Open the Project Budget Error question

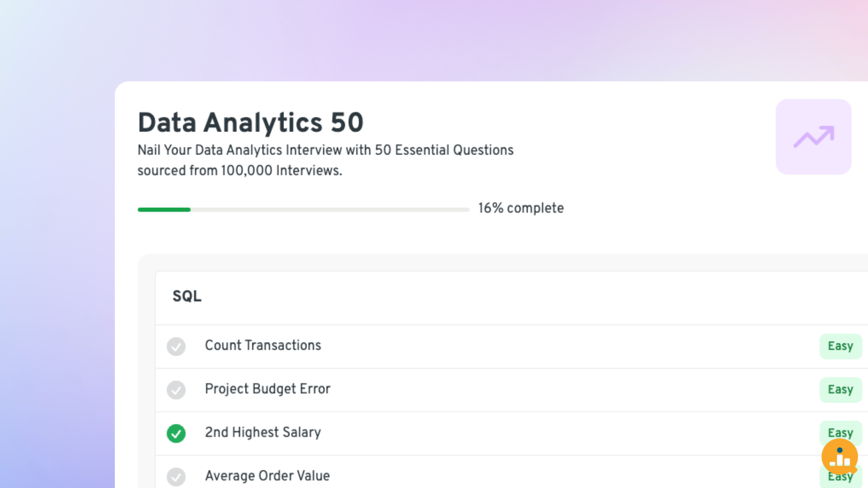pyautogui.click(x=267, y=389)
